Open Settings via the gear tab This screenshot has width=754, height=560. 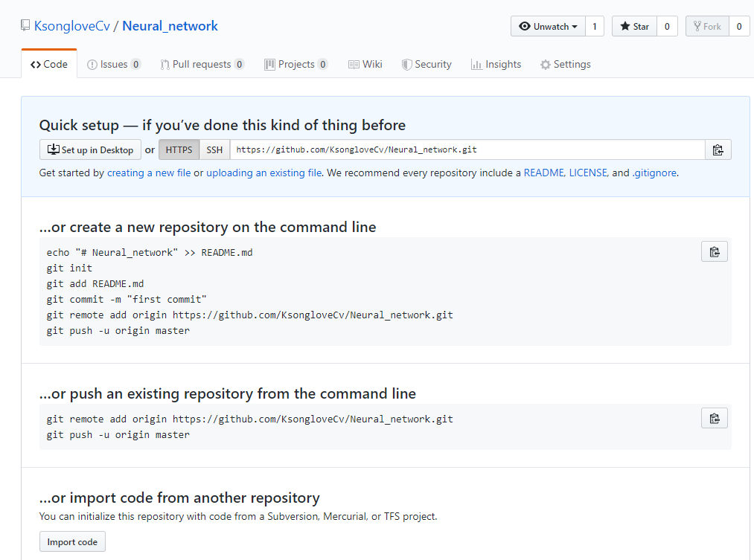click(x=565, y=65)
